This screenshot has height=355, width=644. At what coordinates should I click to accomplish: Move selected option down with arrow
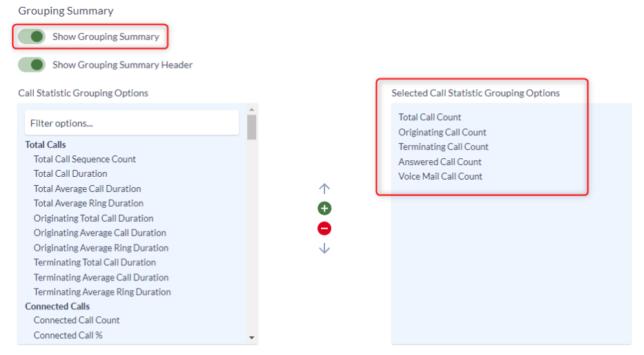(324, 248)
